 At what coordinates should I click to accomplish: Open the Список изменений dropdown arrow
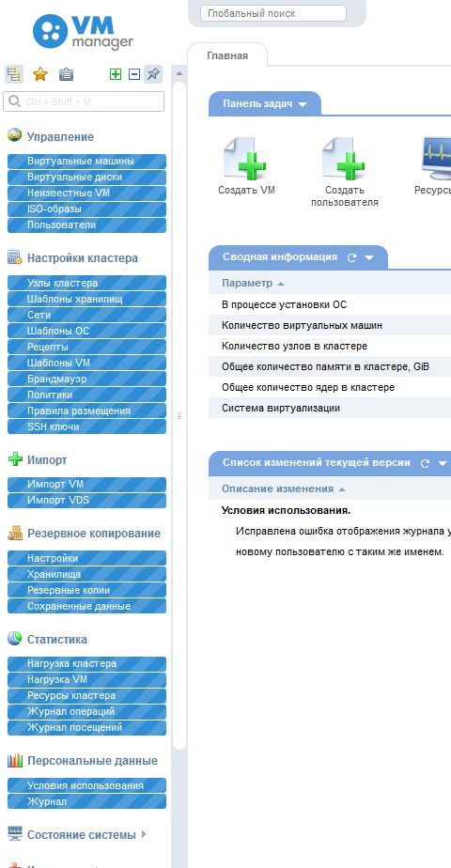pyautogui.click(x=443, y=463)
